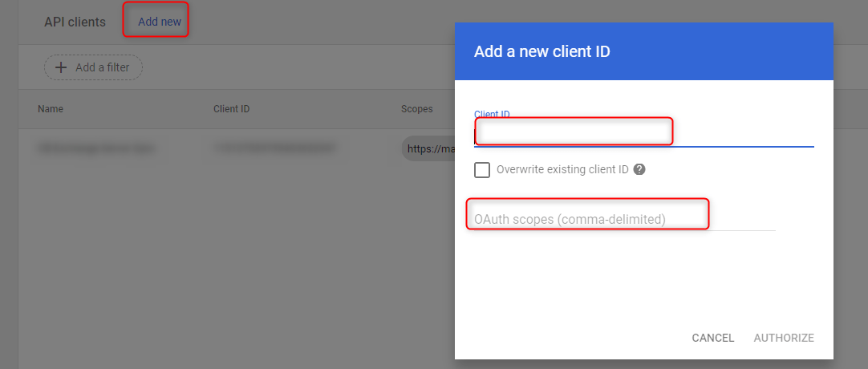Select the blurred client ID in first row
Screen dimensions: 868x369
pos(274,148)
